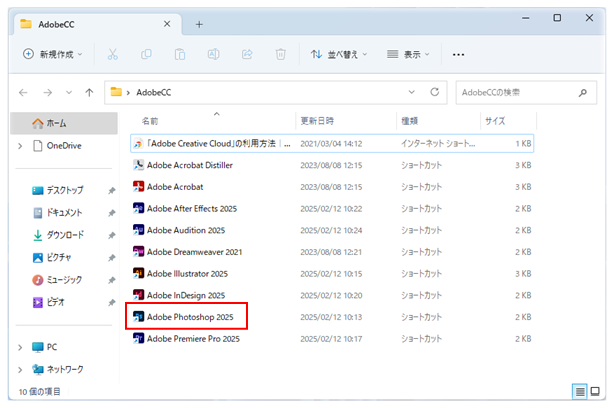Select the Adobe Audition 2025 shortcut
This screenshot has height=408, width=612.
[x=186, y=230]
